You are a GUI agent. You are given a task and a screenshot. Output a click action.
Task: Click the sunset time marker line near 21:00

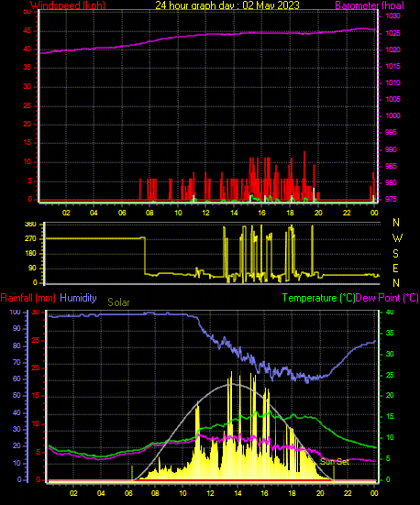click(334, 474)
